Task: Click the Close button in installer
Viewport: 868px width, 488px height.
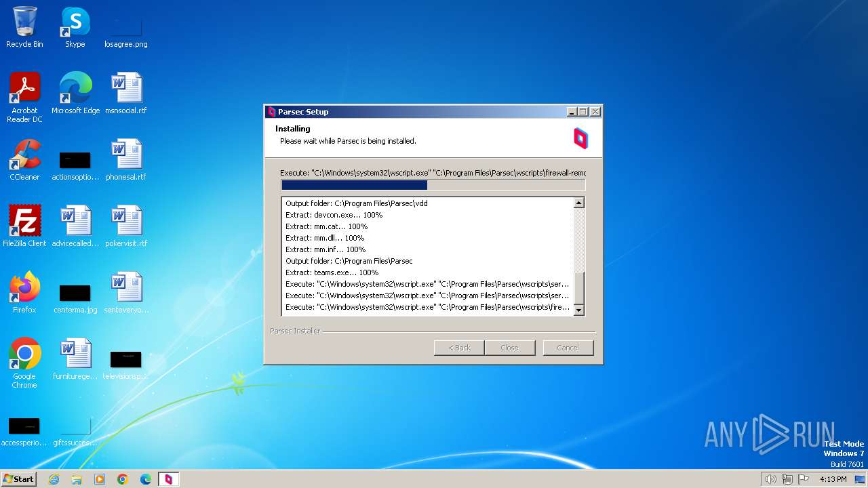Action: 509,348
